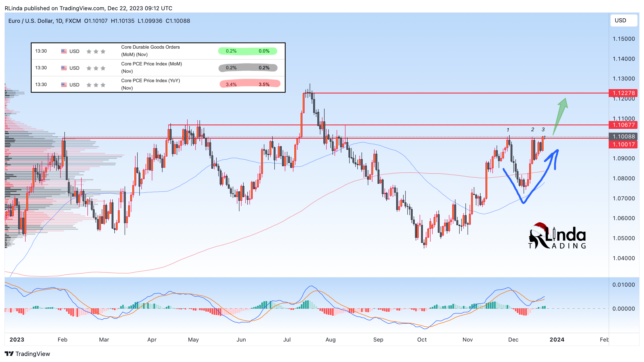Image resolution: width=644 pixels, height=362 pixels.
Task: Click the L1.09936 low price value
Action: point(150,21)
